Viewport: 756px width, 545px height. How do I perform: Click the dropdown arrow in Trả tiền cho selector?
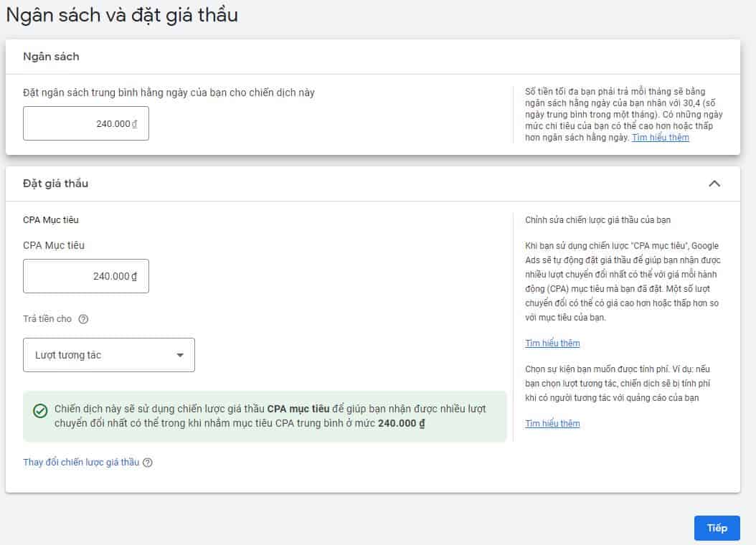[180, 355]
